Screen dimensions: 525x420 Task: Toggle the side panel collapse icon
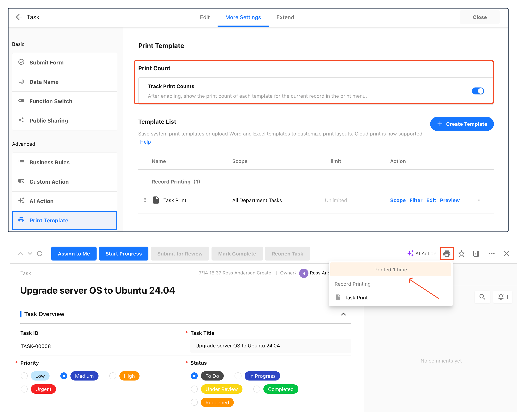tap(476, 254)
